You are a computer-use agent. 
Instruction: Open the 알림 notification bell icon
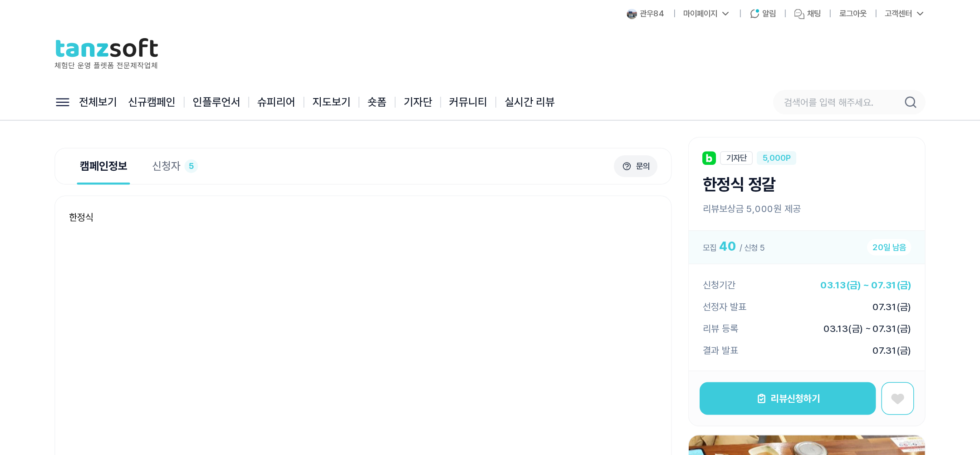755,14
